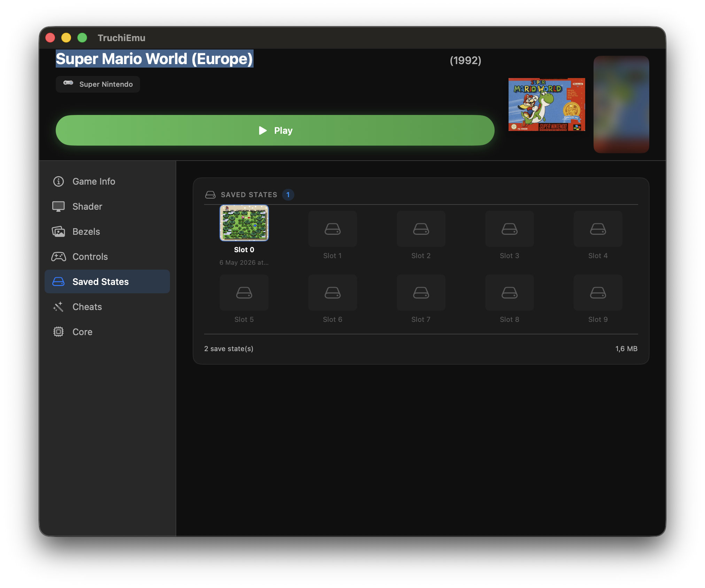Select the Saved States sidebar item
Image resolution: width=705 pixels, height=588 pixels.
pyautogui.click(x=107, y=282)
